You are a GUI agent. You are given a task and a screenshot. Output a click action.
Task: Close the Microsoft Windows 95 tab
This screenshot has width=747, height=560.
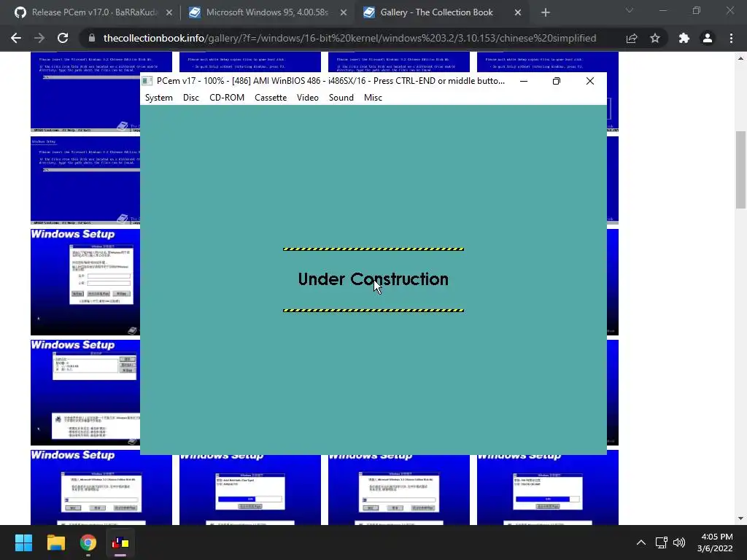pos(344,13)
